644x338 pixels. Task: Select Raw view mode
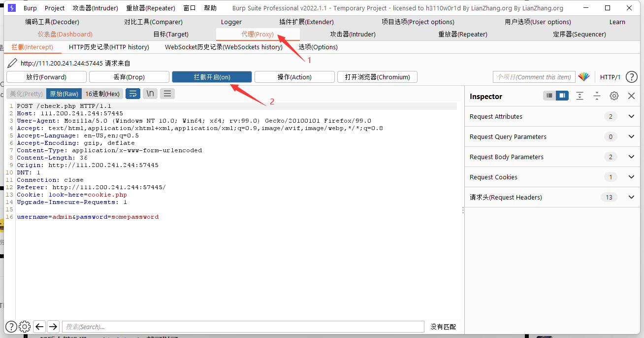(x=64, y=94)
